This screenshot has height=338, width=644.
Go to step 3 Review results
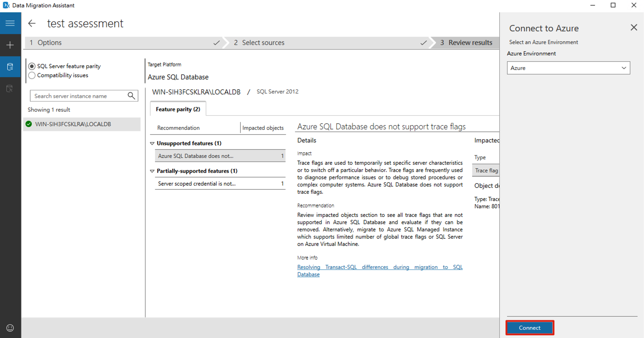click(465, 43)
